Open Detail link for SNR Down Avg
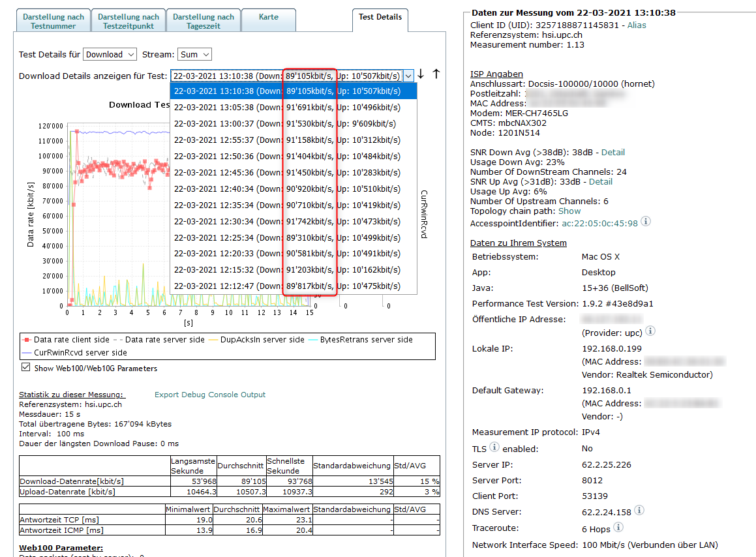756x557 pixels. [612, 152]
